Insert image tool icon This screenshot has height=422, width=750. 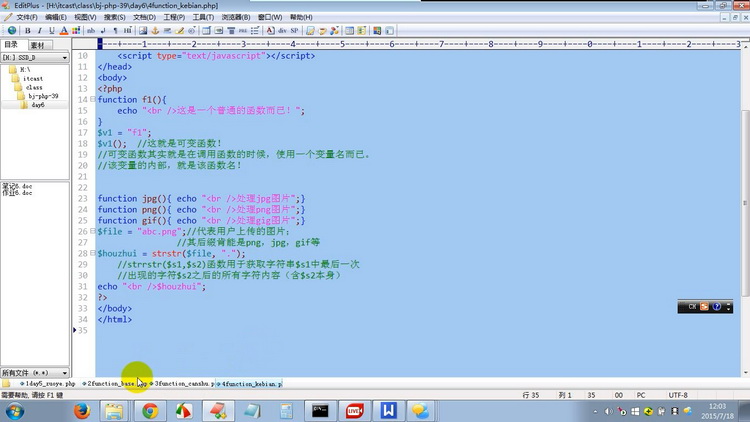click(143, 31)
